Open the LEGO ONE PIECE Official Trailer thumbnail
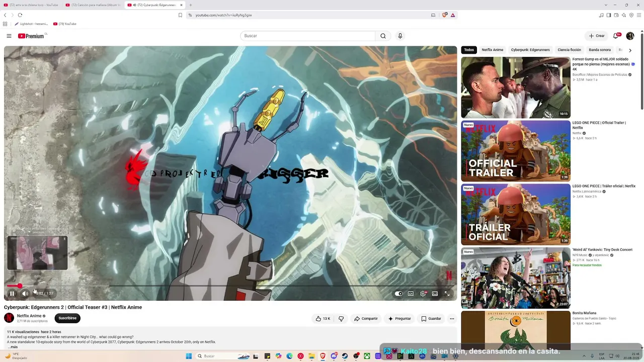Screen dimensions: 644x362 coord(516,151)
